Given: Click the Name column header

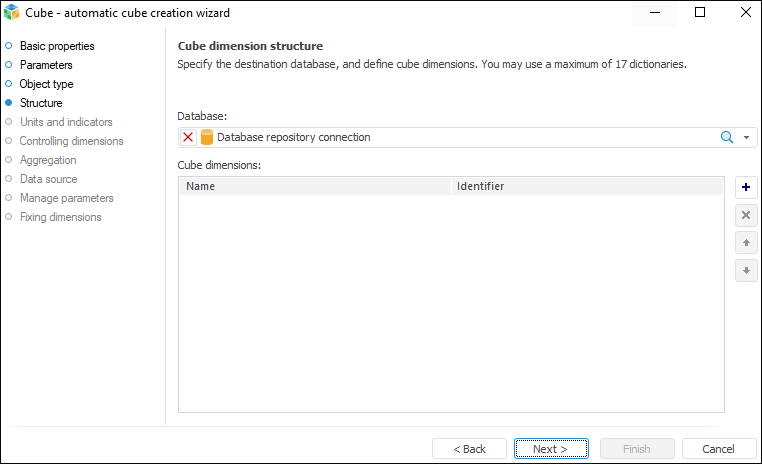Looking at the screenshot, I should pyautogui.click(x=200, y=186).
